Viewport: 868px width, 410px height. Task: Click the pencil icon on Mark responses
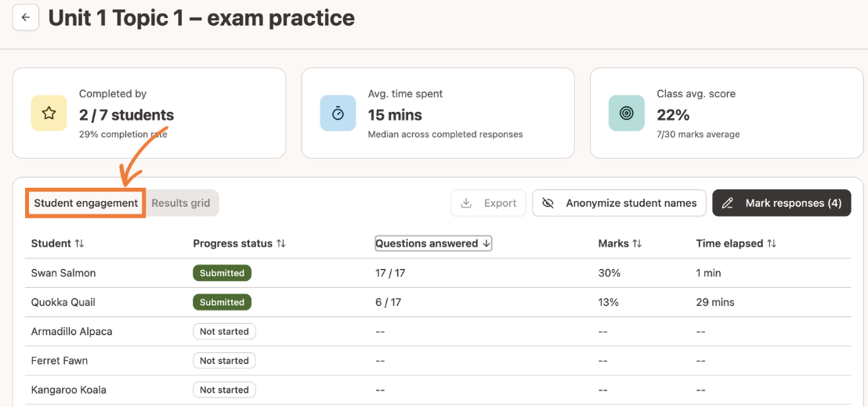coord(728,203)
